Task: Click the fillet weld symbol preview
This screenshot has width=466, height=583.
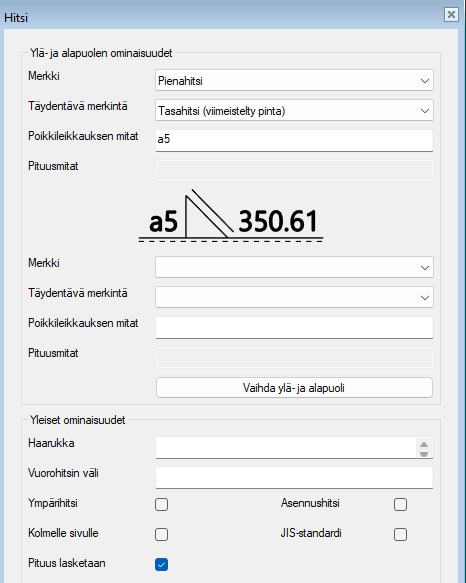Action: [x=209, y=214]
